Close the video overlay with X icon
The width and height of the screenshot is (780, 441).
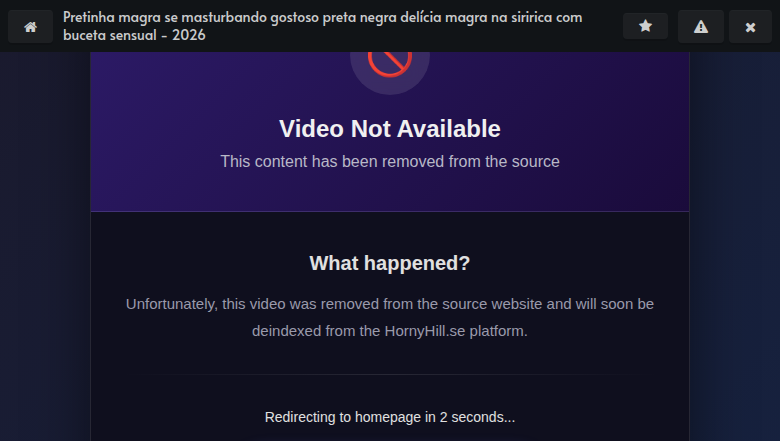coord(750,26)
